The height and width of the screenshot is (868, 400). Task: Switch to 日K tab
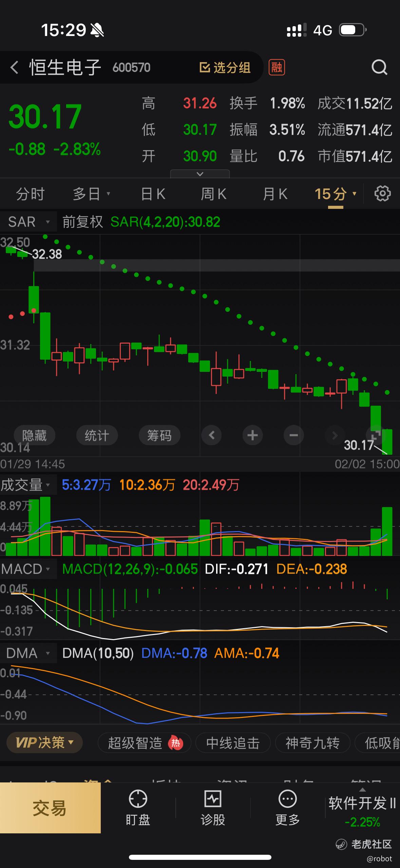(153, 194)
